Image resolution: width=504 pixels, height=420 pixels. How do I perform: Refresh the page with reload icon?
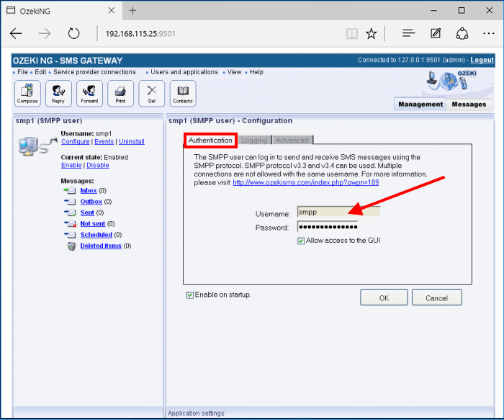[x=74, y=33]
